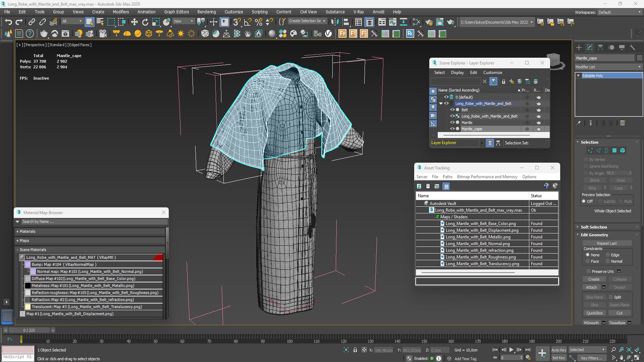Enable the Split checkbox
The image size is (644, 362).
[611, 297]
